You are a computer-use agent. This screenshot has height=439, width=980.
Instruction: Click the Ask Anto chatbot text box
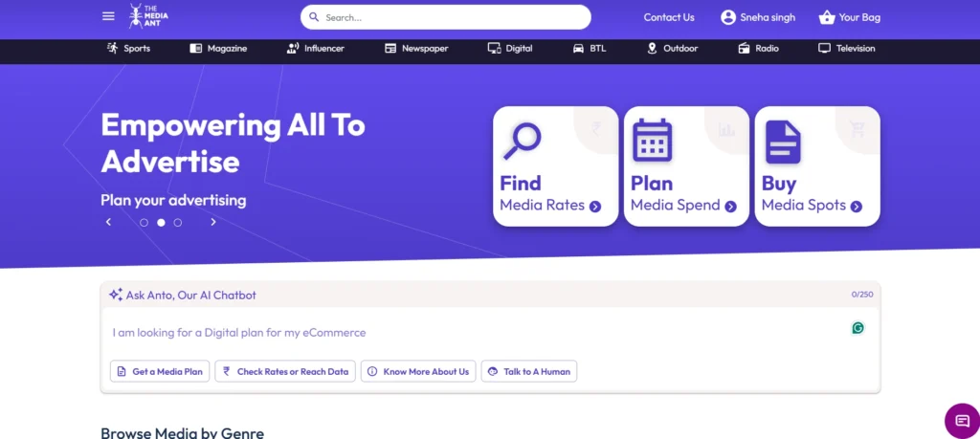point(491,332)
